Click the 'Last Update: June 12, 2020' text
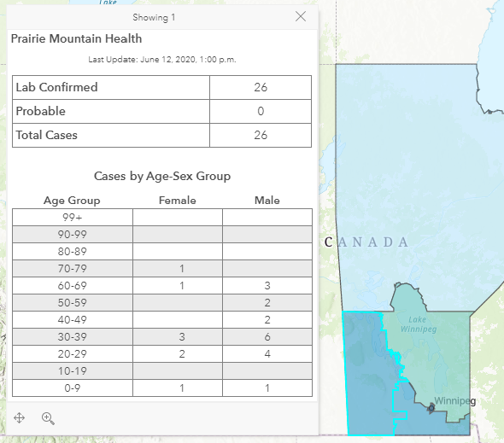Screen dimensions: 504x443 162,60
